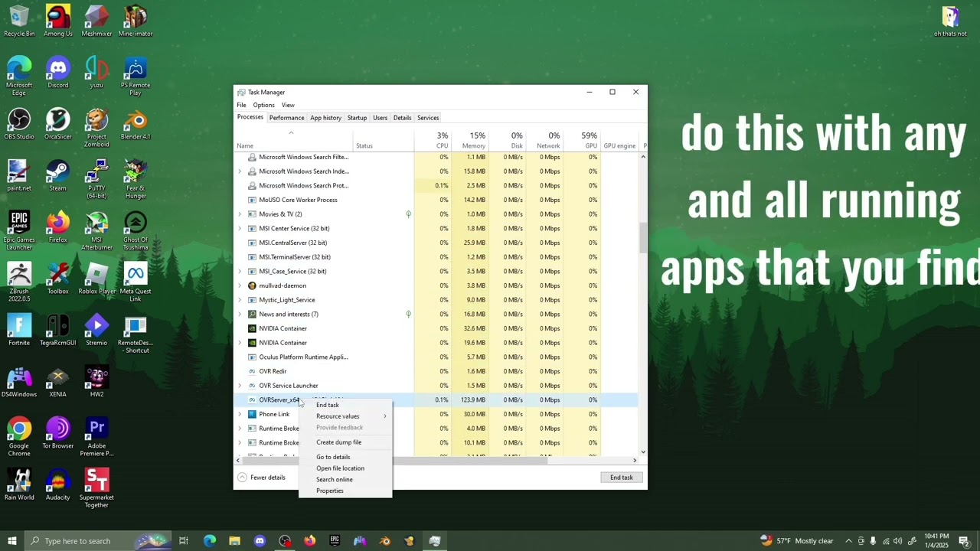980x551 pixels.
Task: Show hidden system tray icons
Action: coord(848,541)
